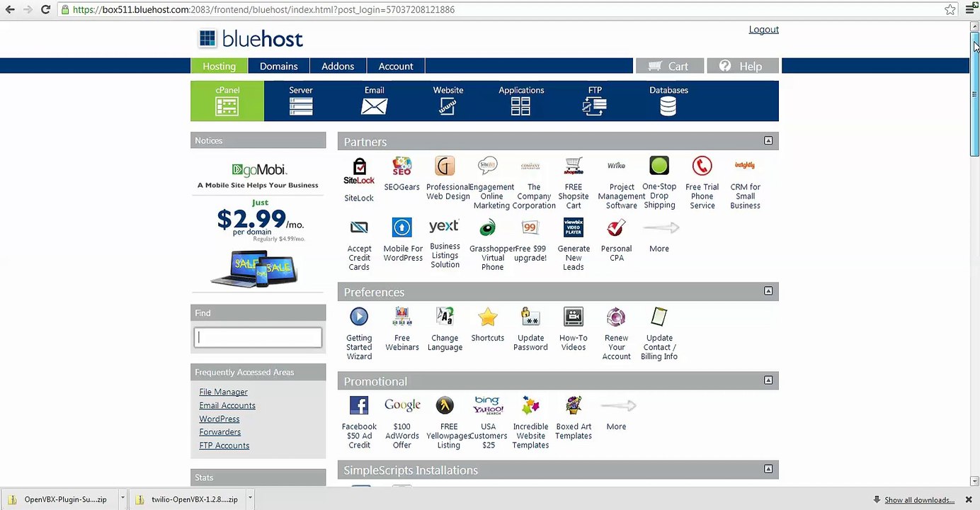Open Grasshopper Virtual Phone icon
Screen dimensions: 980x510
(x=488, y=227)
